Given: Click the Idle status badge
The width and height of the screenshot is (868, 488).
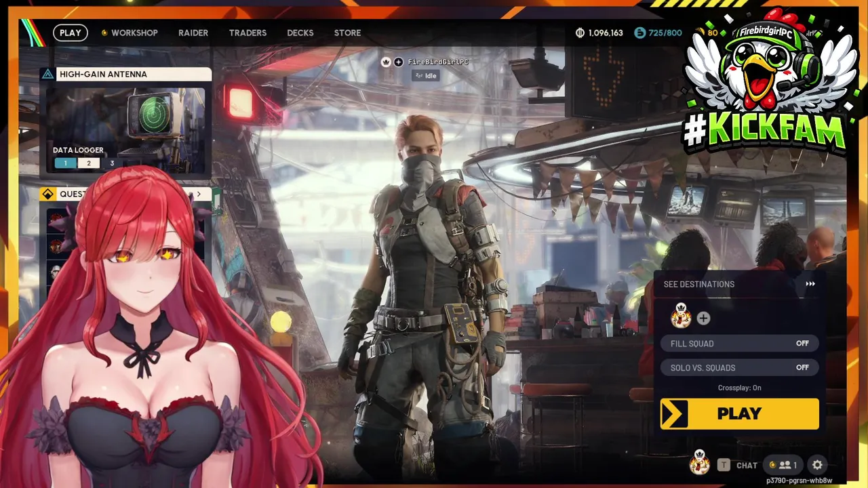Looking at the screenshot, I should point(427,76).
